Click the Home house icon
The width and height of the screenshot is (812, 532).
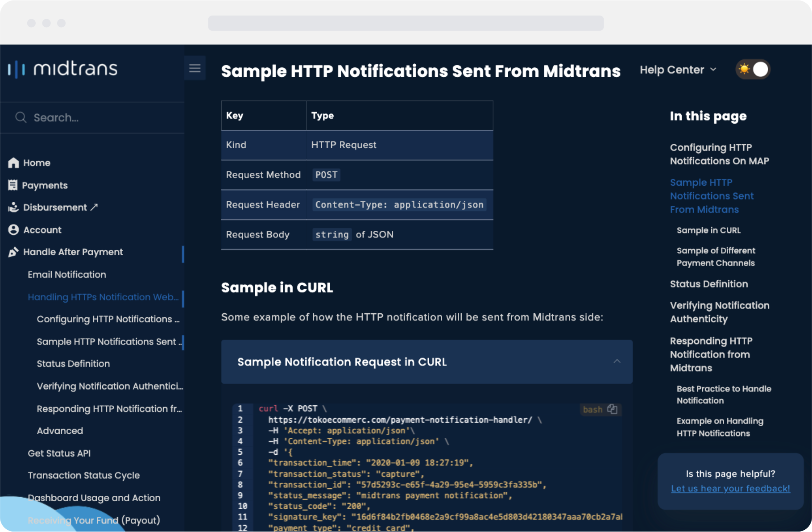point(13,163)
